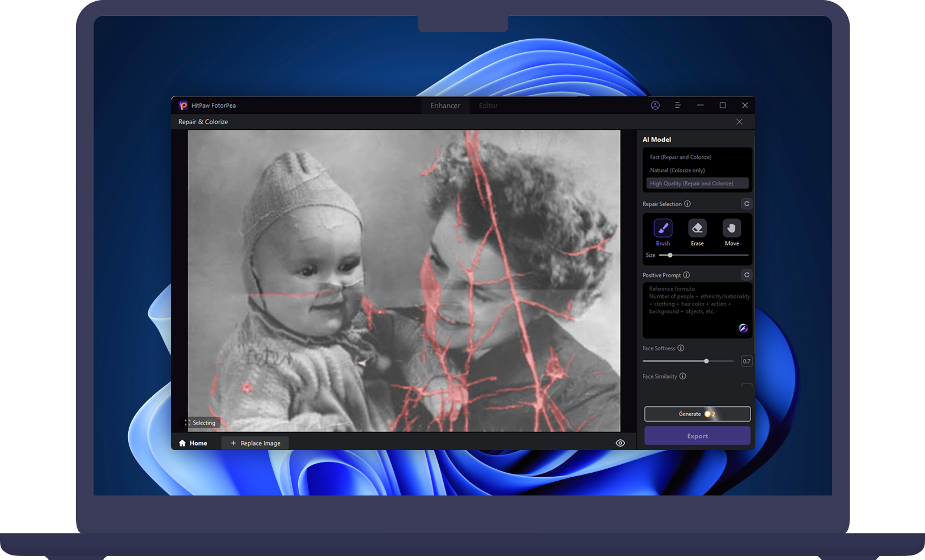Show info for Face Softness

[681, 348]
